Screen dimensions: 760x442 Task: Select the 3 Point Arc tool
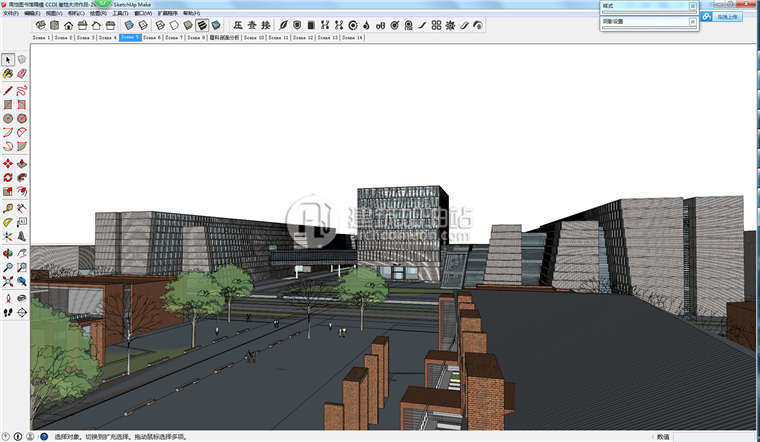8,146
